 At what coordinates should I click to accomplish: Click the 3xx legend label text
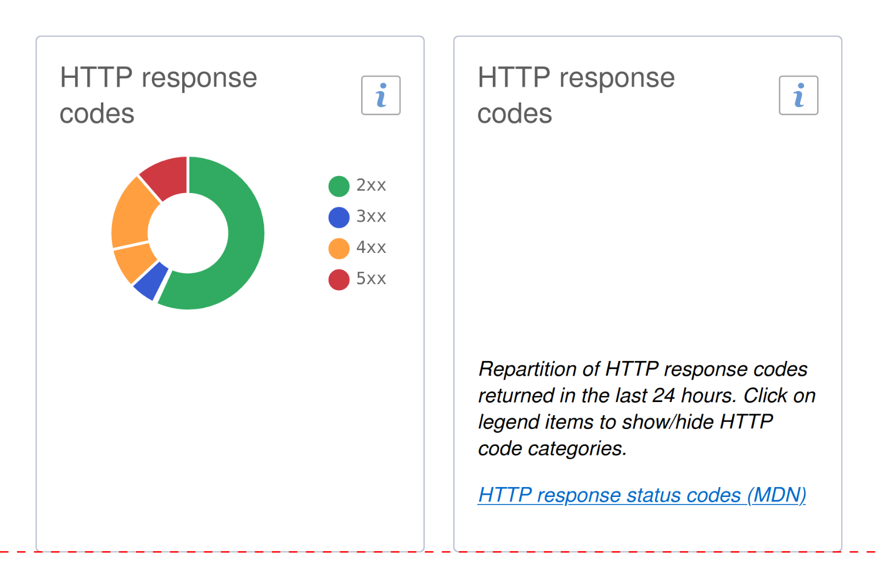371,216
